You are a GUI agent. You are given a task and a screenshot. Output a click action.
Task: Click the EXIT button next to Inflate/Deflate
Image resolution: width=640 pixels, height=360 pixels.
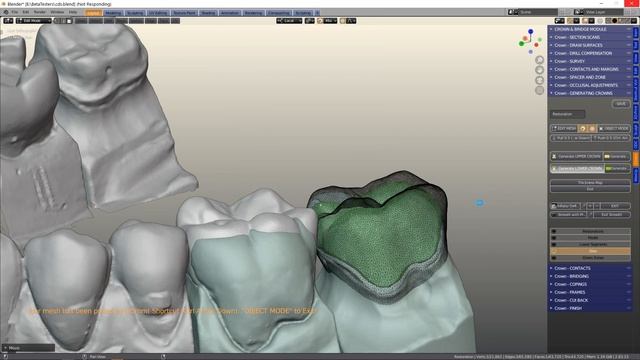(615, 206)
